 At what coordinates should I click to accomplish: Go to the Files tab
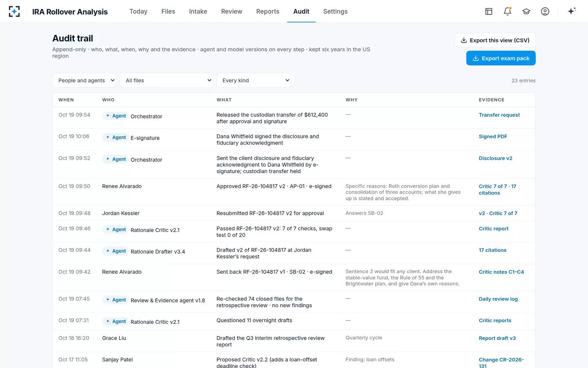tap(168, 11)
